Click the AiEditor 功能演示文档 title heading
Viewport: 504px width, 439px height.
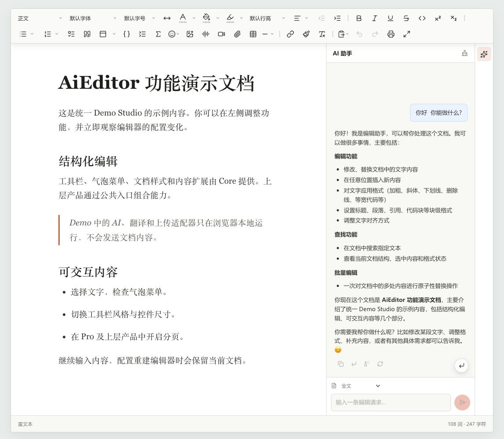point(157,83)
